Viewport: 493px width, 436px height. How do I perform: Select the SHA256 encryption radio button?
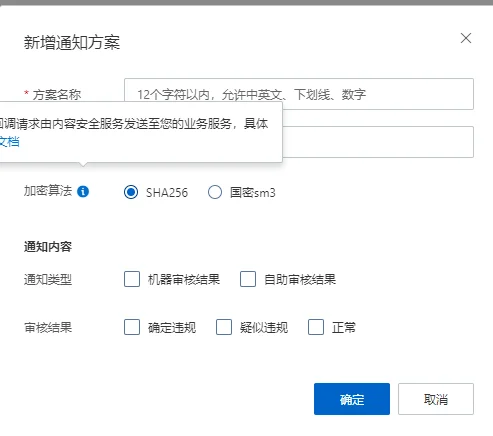click(x=131, y=192)
